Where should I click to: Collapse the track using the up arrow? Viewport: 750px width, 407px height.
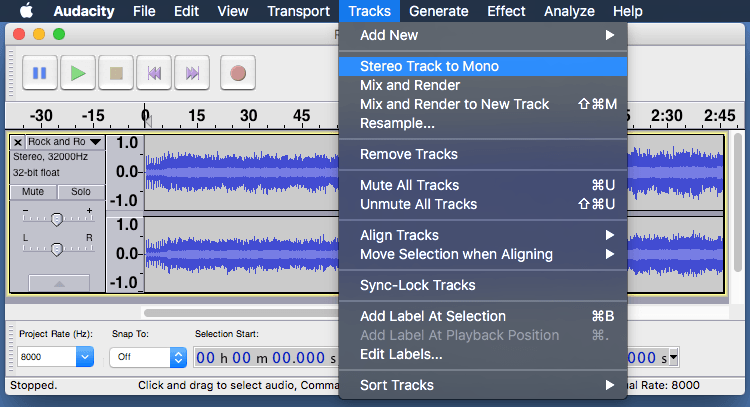pyautogui.click(x=59, y=284)
